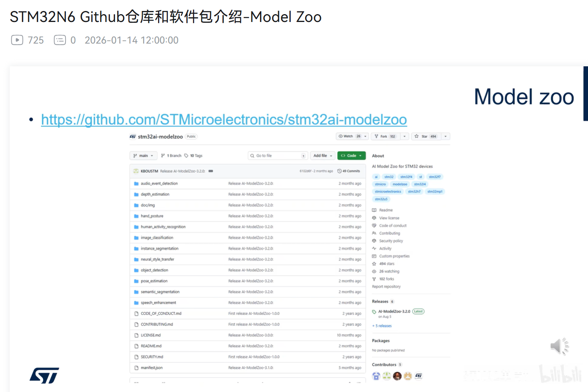The image size is (588, 392).
Task: Click the Star button
Action: coord(426,137)
